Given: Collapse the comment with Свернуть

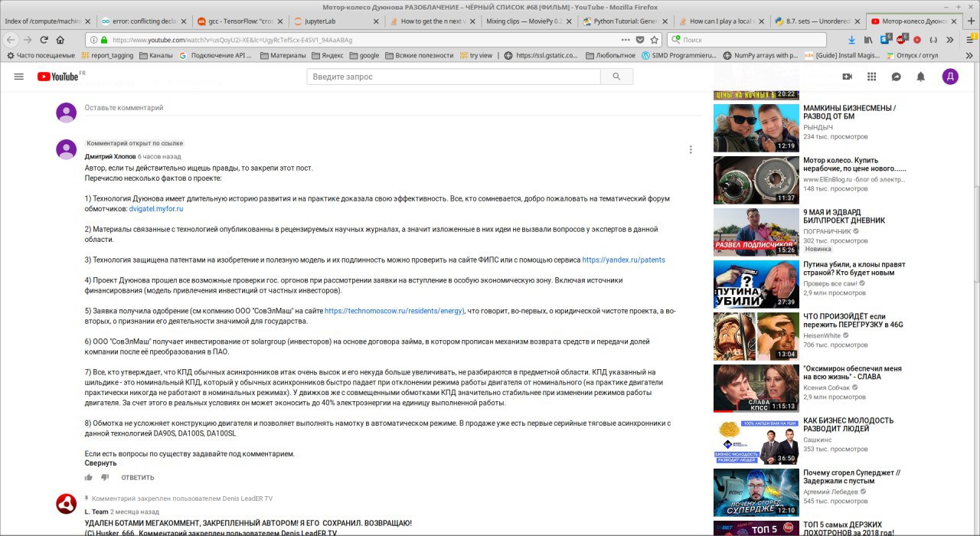Looking at the screenshot, I should [x=100, y=463].
